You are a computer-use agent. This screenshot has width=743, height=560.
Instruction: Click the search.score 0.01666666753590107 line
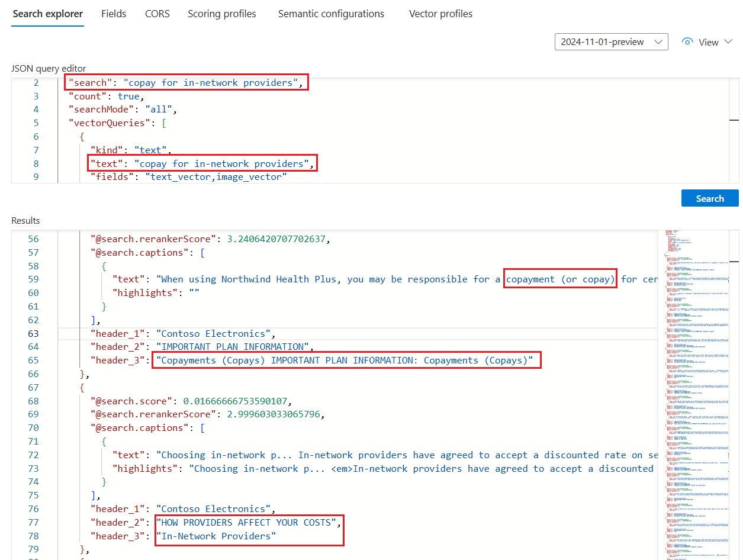[191, 401]
